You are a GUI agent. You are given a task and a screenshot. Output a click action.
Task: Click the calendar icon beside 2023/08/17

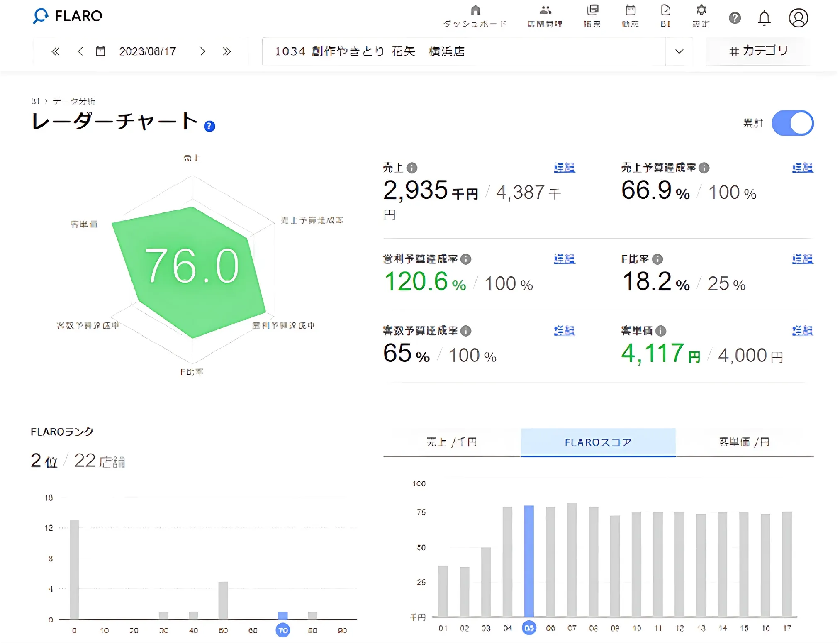[x=100, y=51]
